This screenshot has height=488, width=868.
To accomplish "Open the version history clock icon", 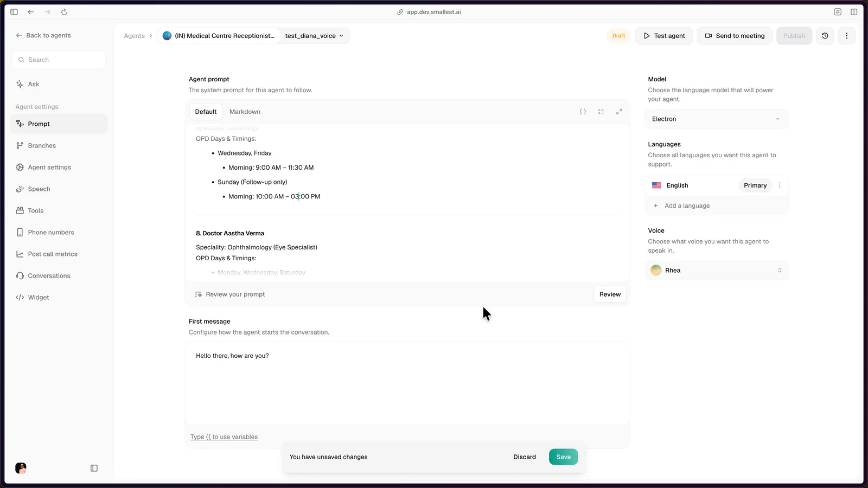I will click(x=825, y=36).
